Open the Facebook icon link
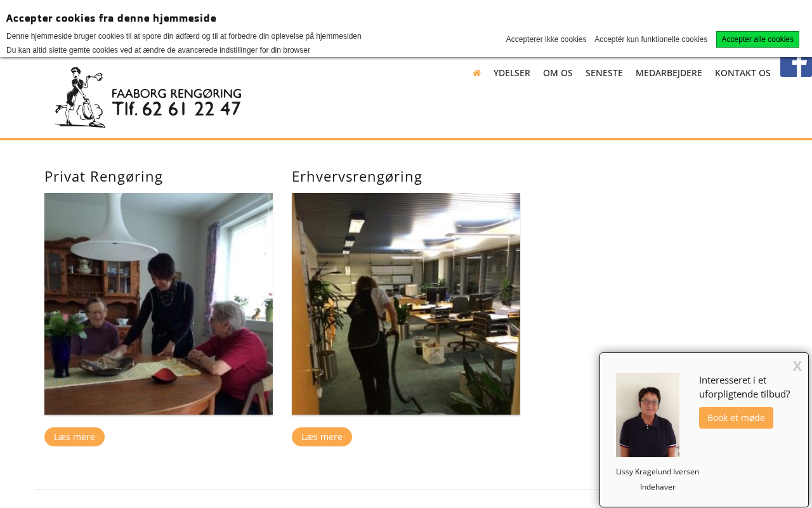 click(796, 67)
